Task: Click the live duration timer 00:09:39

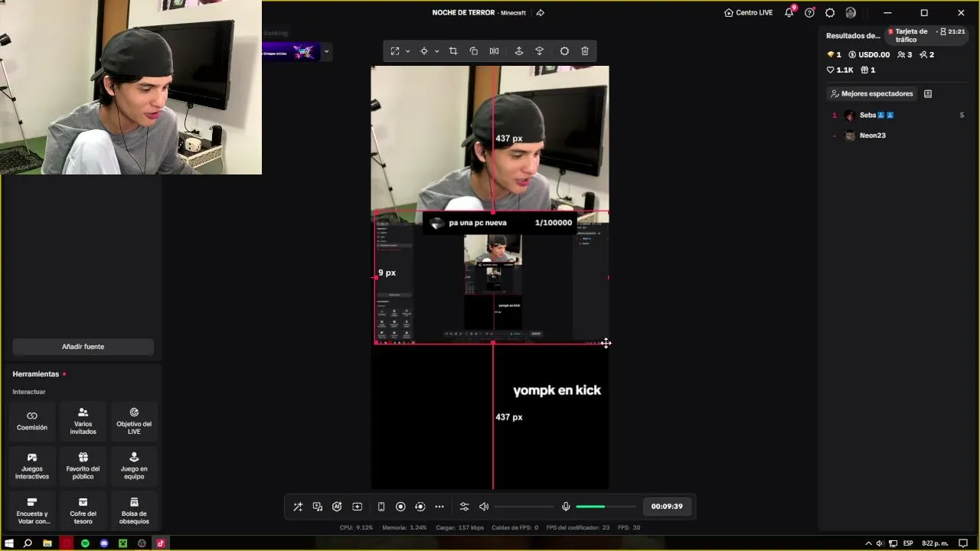Action: (x=667, y=507)
